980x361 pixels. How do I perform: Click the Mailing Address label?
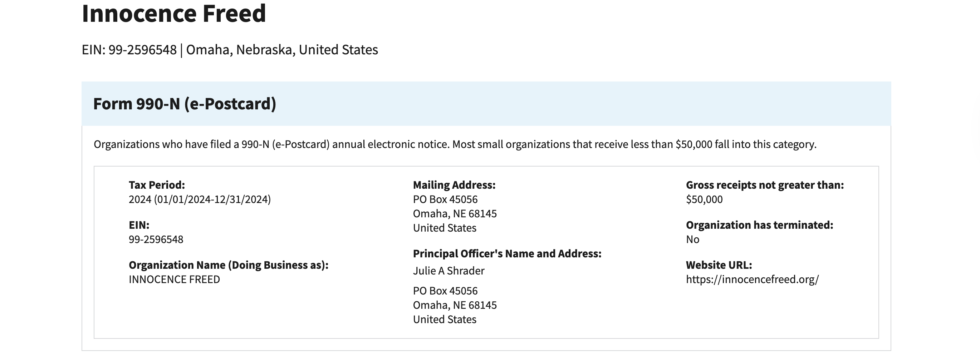click(454, 185)
